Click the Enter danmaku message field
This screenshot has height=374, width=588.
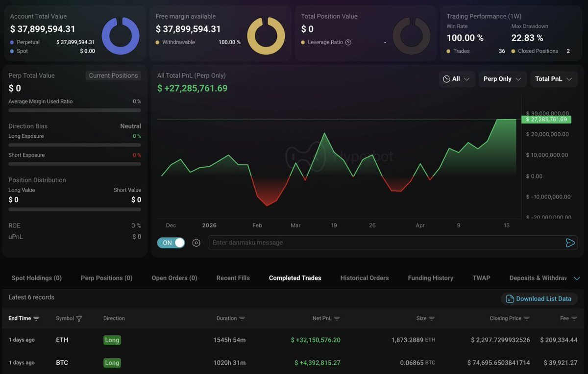382,243
